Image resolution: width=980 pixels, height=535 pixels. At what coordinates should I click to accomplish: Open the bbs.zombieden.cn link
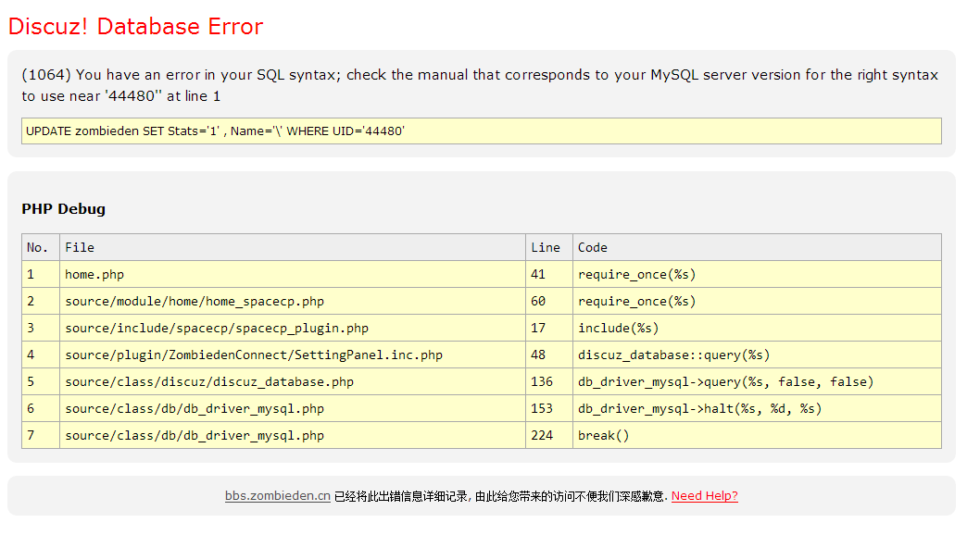click(278, 496)
